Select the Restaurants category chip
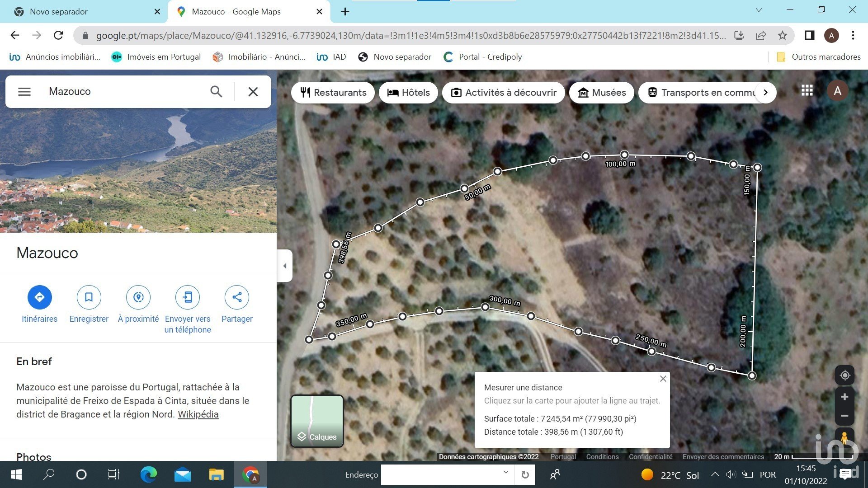868x488 pixels. 333,93
